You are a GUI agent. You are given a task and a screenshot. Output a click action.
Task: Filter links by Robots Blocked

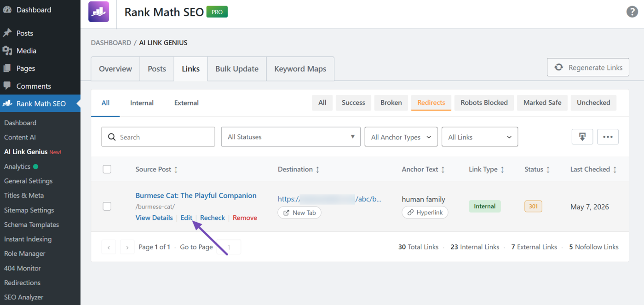tap(484, 103)
